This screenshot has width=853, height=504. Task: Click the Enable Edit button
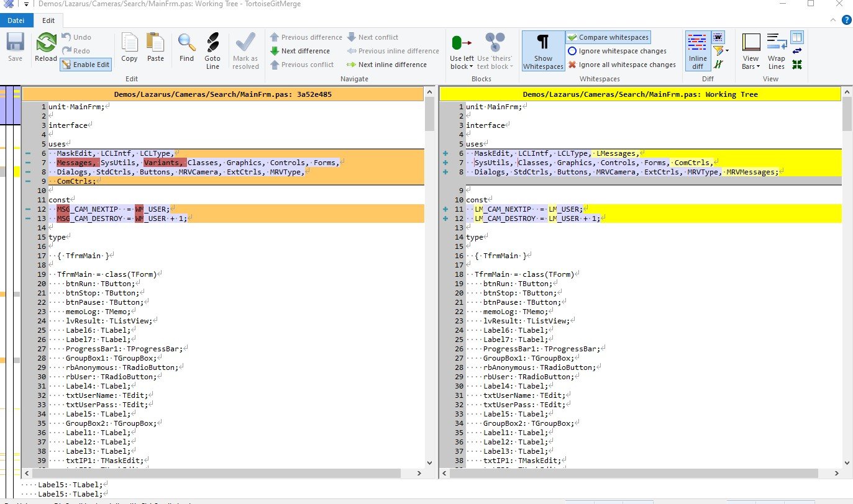86,65
